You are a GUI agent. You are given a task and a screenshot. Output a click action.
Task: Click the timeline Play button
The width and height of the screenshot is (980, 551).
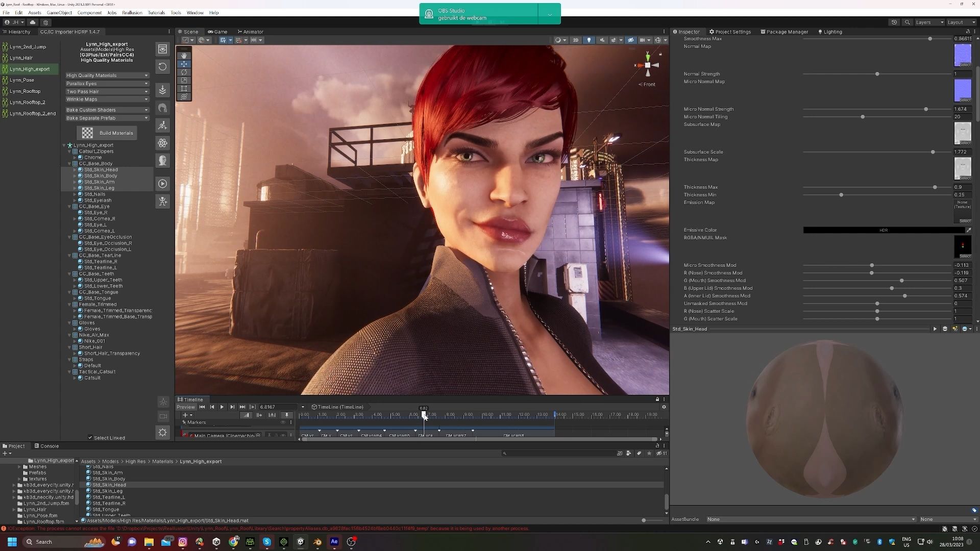[x=222, y=407]
